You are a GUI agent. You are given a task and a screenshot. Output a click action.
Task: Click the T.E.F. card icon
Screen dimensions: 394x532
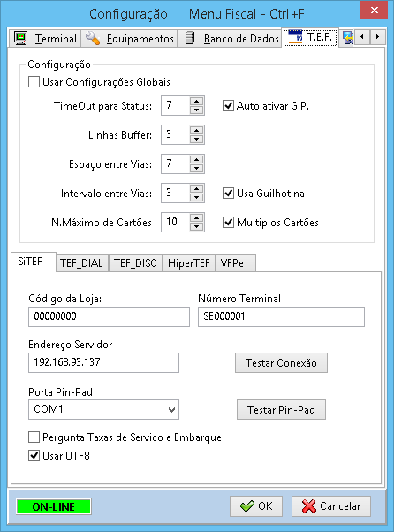click(295, 37)
